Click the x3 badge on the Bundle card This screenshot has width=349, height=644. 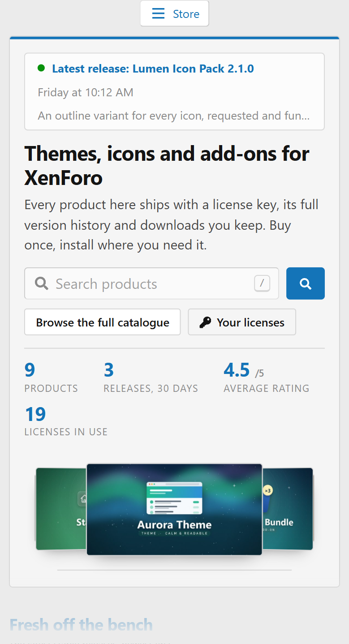[268, 490]
